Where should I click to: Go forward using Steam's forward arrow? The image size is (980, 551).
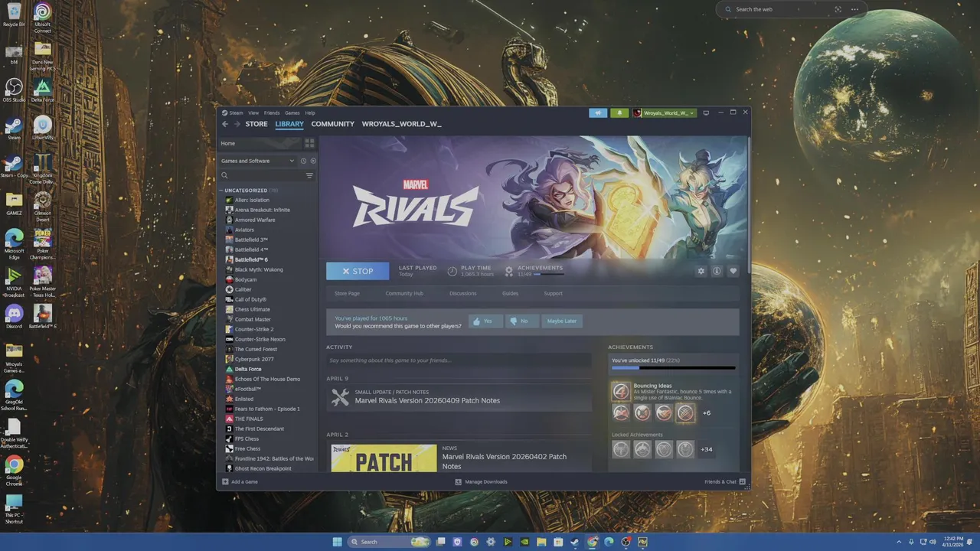pyautogui.click(x=237, y=124)
